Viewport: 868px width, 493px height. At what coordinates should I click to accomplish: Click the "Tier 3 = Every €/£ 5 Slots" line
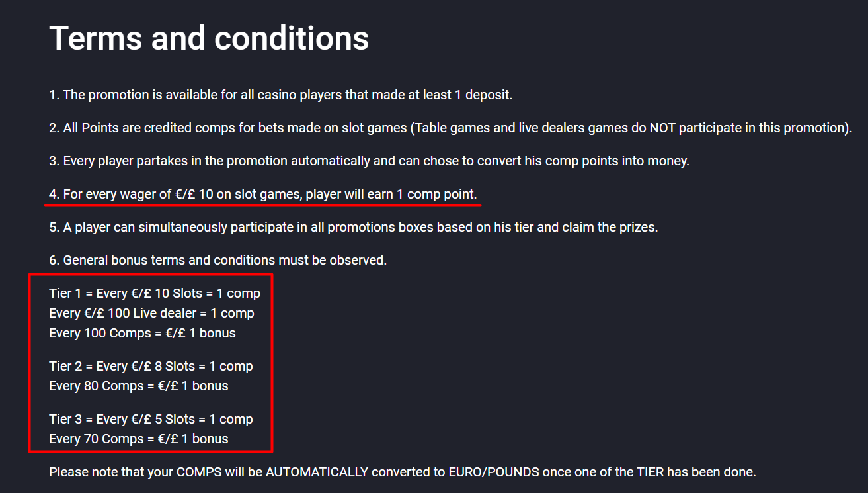(151, 419)
